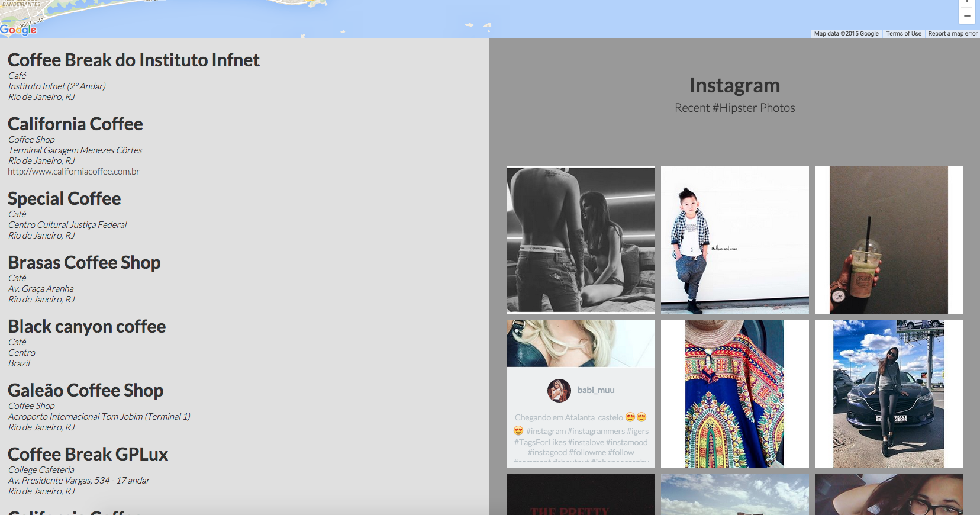Select the Special Coffee venue heading
This screenshot has width=980, height=515.
click(x=65, y=198)
